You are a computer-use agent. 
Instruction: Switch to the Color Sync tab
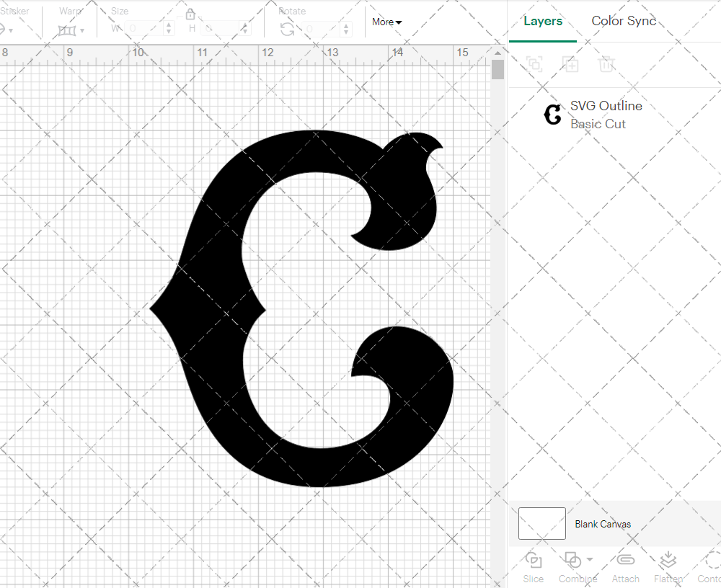[624, 21]
